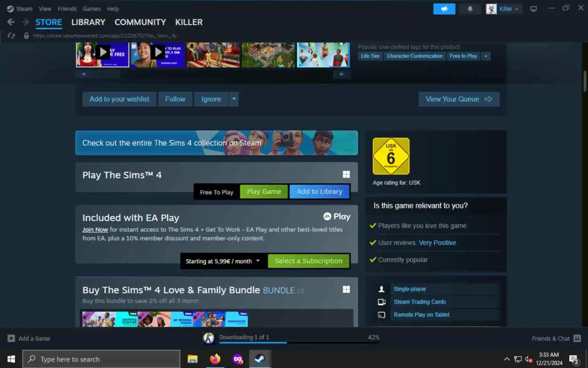Click Add to your wishlist

coord(119,99)
